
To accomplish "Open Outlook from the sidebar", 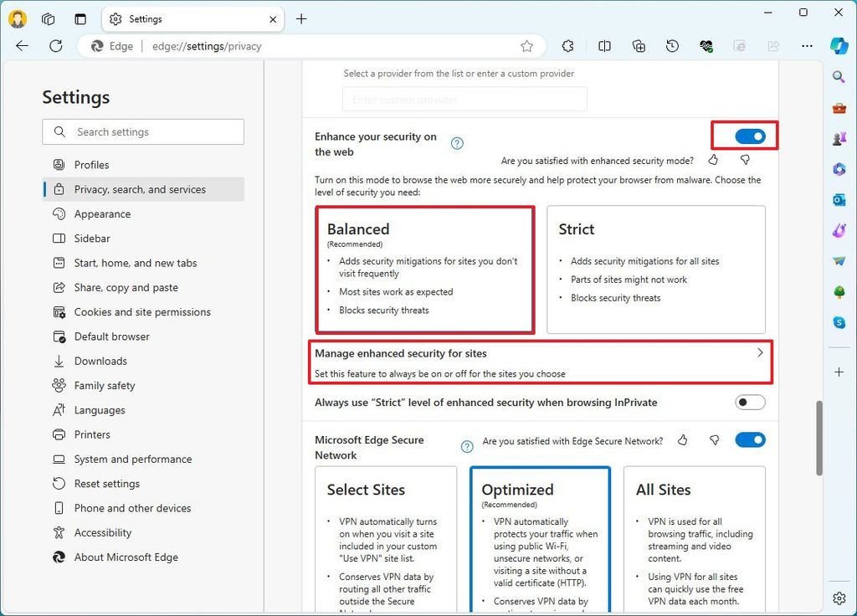I will pos(839,199).
